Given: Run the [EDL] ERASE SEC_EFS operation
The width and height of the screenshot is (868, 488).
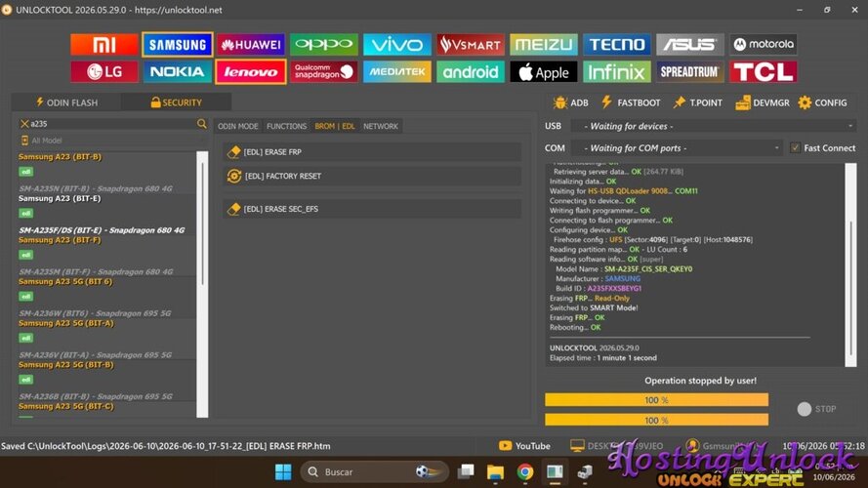Looking at the screenshot, I should pos(372,209).
